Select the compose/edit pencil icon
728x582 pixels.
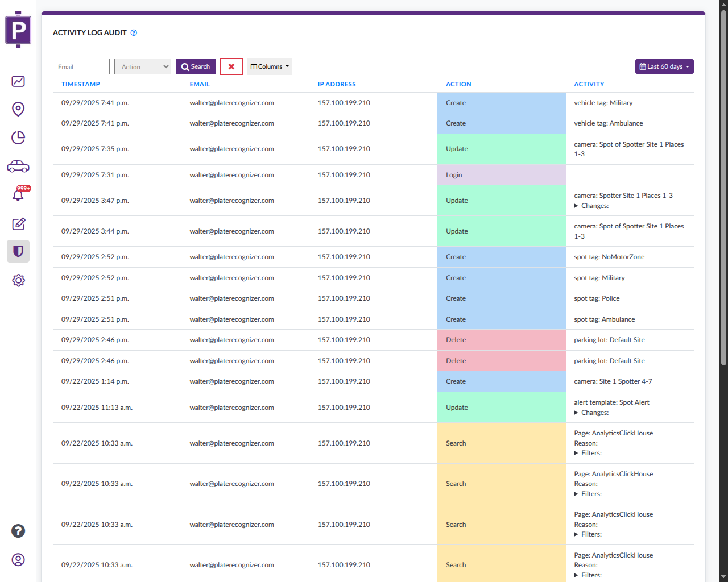pos(18,223)
